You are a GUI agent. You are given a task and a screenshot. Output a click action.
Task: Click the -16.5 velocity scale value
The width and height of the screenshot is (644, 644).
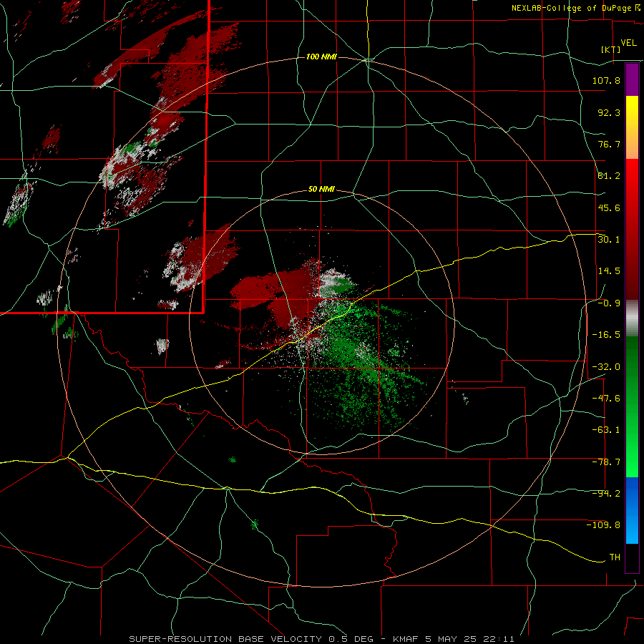click(606, 335)
